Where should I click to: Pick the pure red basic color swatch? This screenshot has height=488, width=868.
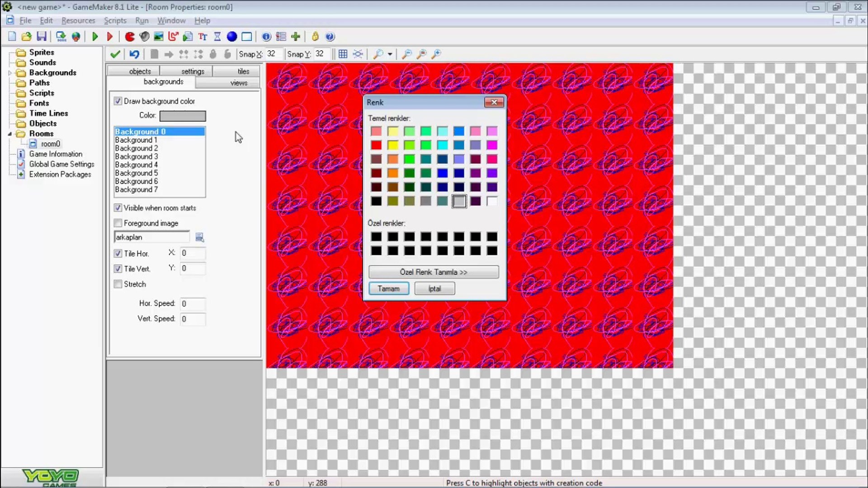[x=376, y=145]
